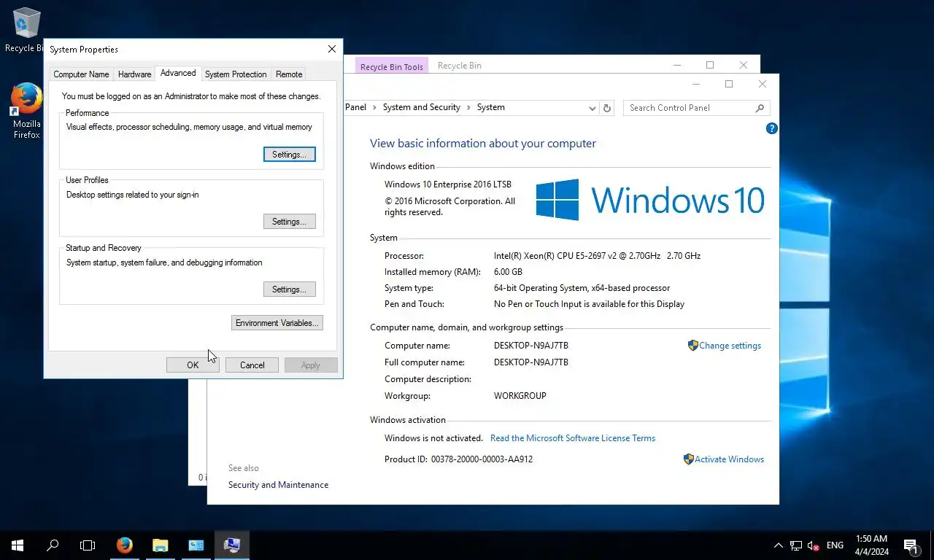The height and width of the screenshot is (560, 934).
Task: Click the System breadcrumb item
Action: (490, 107)
